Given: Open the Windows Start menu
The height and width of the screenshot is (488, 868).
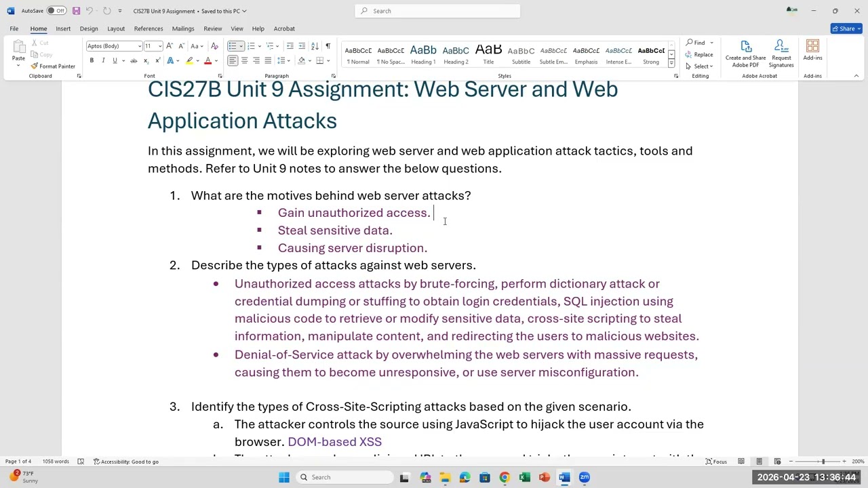Looking at the screenshot, I should click(284, 477).
